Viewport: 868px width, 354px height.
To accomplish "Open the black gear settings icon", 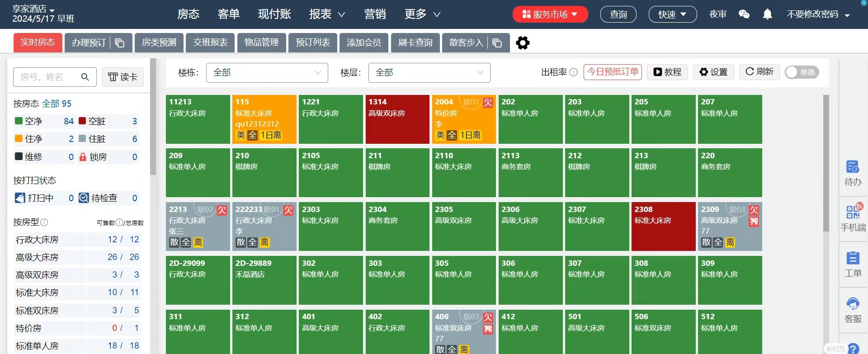I will pos(523,43).
